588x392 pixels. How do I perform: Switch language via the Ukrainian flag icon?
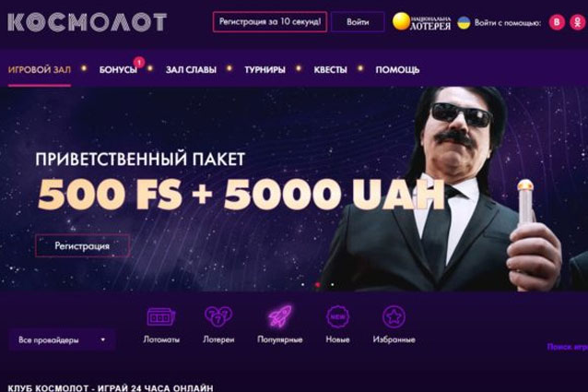pos(464,22)
